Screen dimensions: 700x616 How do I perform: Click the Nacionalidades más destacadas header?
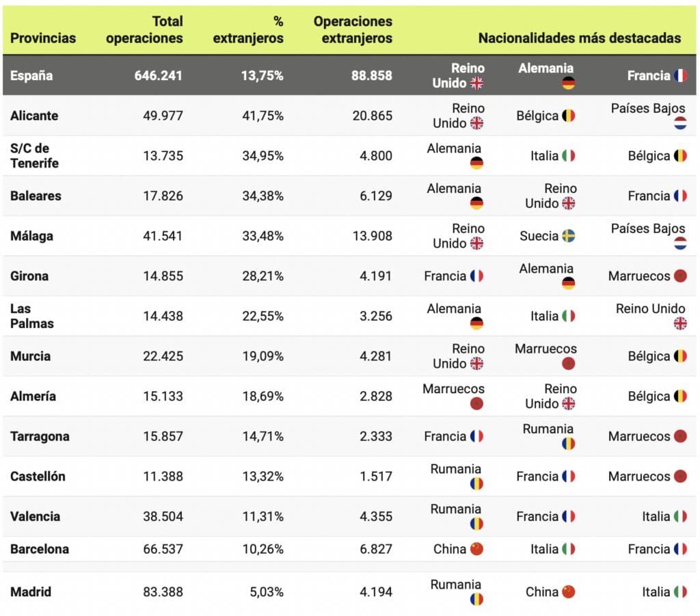click(x=579, y=38)
